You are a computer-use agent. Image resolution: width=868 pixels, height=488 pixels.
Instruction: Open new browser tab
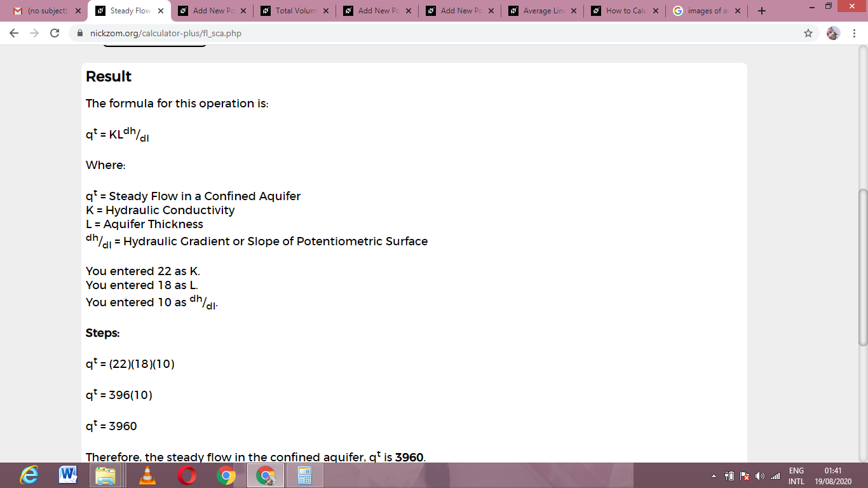[762, 11]
